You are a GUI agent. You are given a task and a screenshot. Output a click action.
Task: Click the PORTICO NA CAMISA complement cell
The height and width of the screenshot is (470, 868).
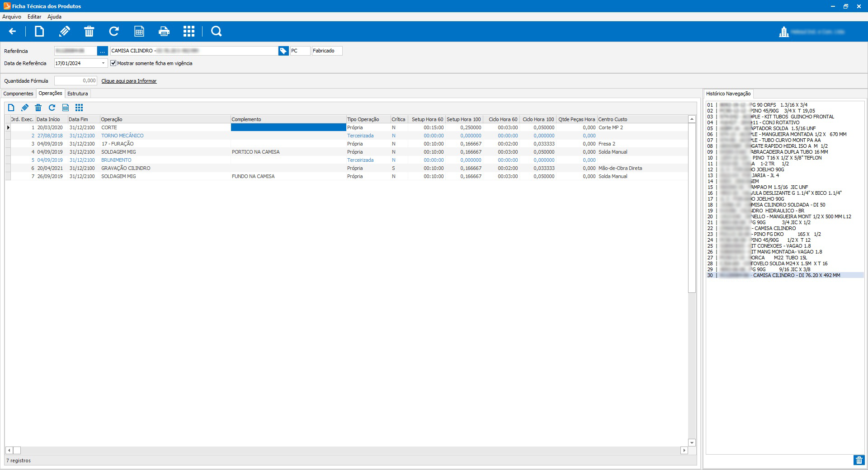click(288, 152)
